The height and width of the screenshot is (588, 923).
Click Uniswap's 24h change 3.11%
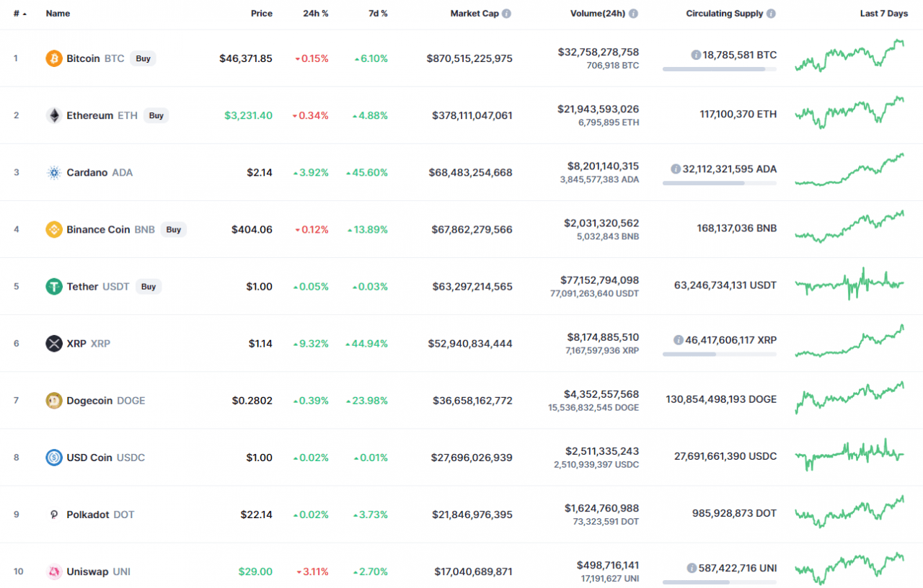[312, 571]
